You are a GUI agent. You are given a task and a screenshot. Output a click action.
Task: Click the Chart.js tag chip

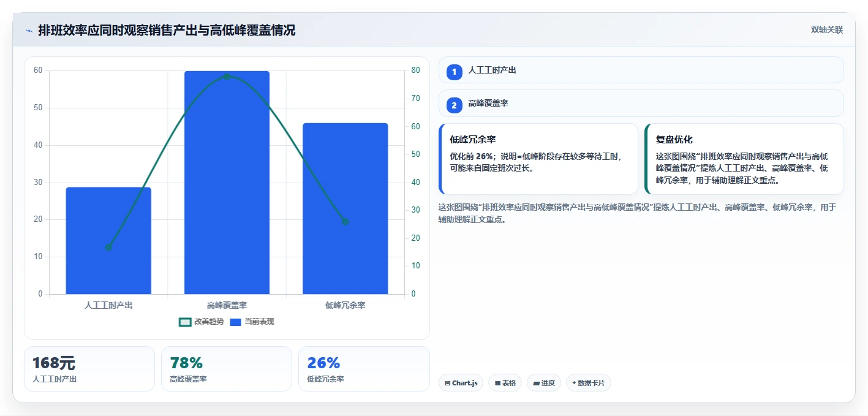pos(461,383)
